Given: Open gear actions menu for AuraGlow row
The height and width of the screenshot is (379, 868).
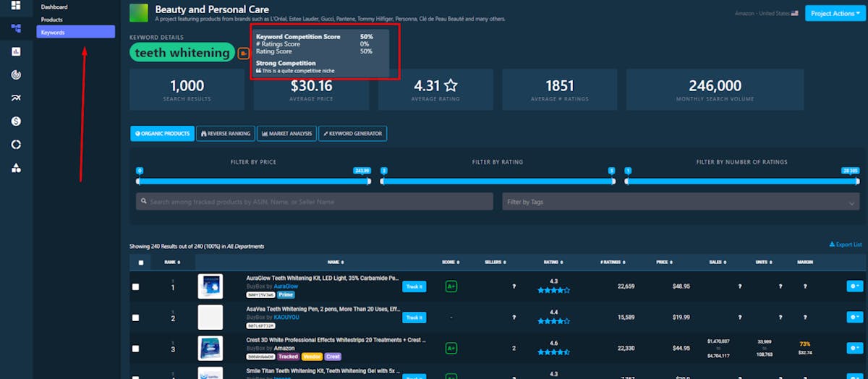Looking at the screenshot, I should tap(854, 286).
